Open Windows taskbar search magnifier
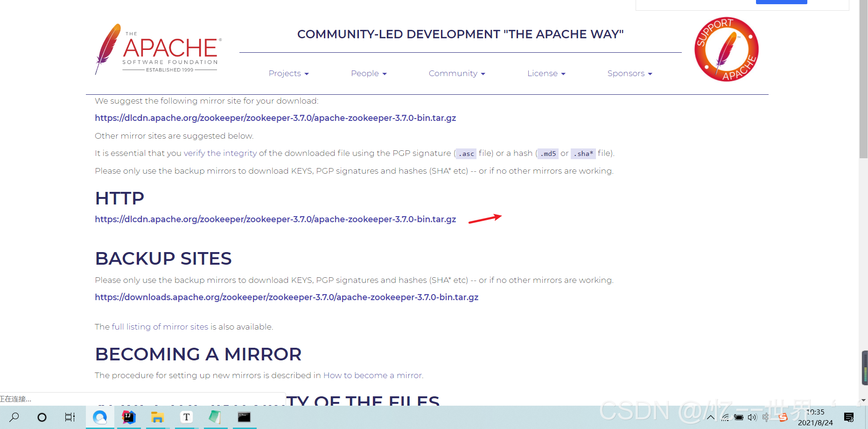This screenshot has height=429, width=868. point(14,417)
